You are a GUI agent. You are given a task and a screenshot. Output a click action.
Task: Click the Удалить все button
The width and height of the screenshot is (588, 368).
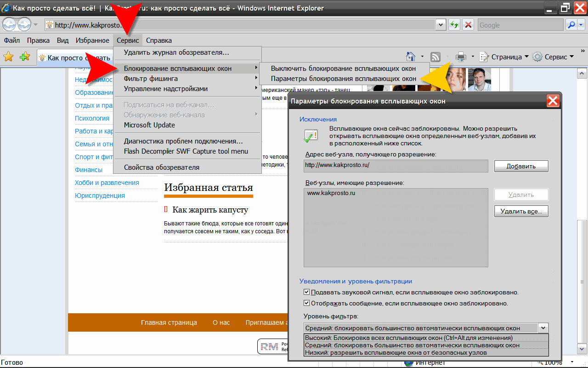521,211
